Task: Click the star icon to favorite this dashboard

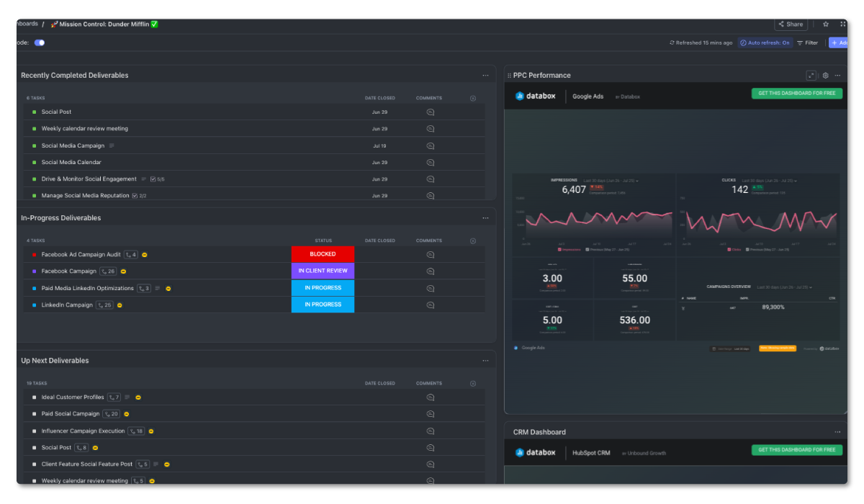Action: (x=825, y=24)
